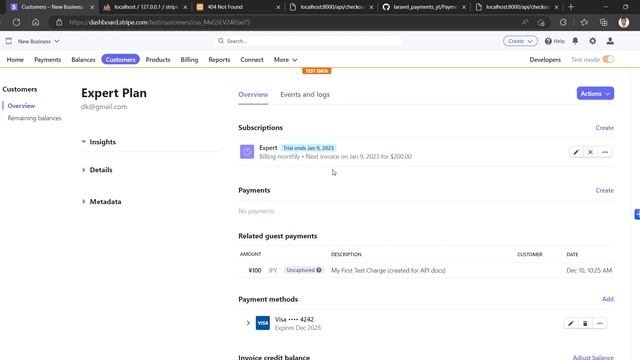Open the Products nav item
The width and height of the screenshot is (640, 360).
(x=158, y=60)
